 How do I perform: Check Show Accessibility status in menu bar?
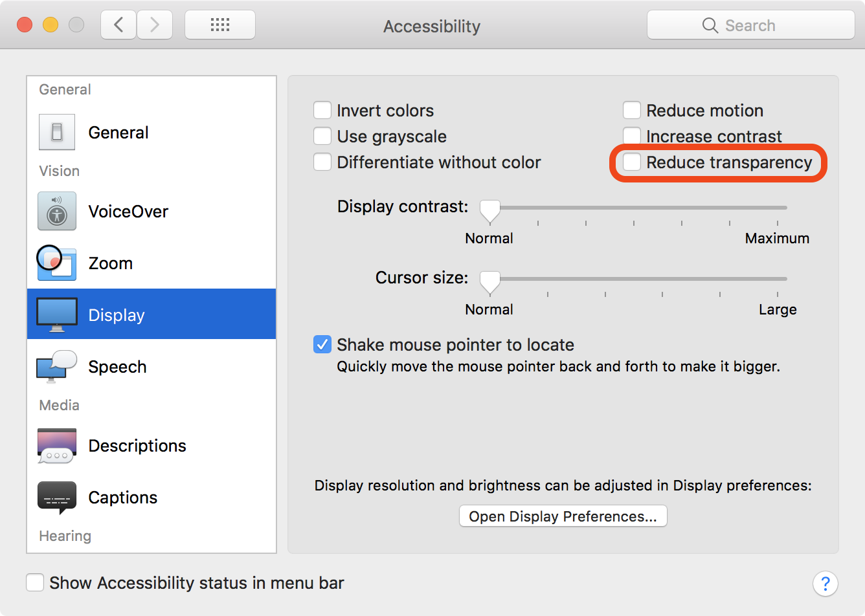tap(35, 582)
